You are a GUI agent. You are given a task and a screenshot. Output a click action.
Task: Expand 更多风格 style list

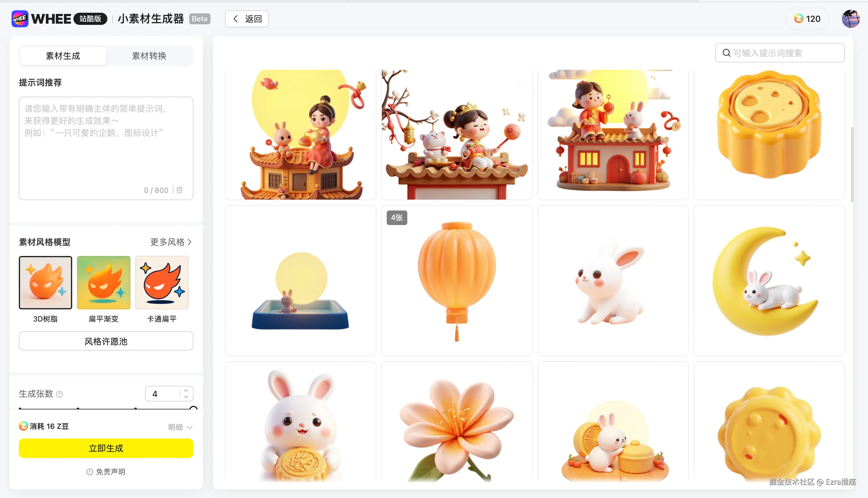click(x=171, y=242)
